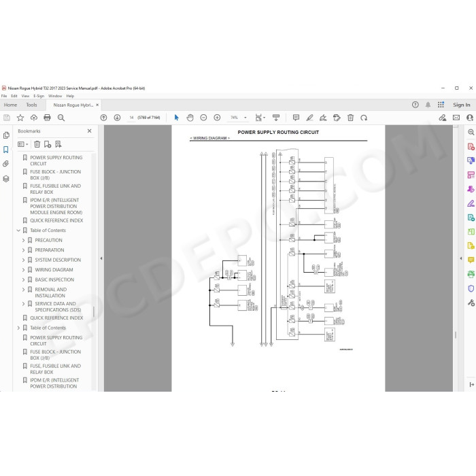Expand the BASIC INSPECTION bookmark
Screen dimensions: 476x476
(23, 279)
